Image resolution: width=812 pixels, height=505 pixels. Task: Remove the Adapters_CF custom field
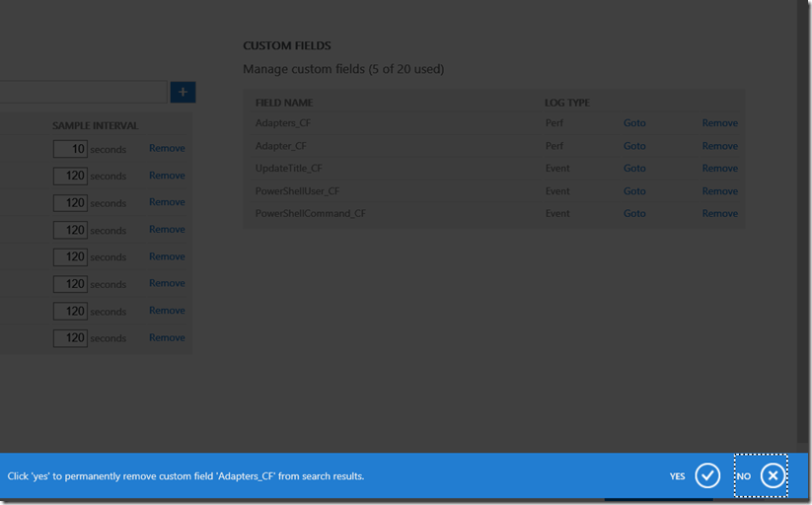pos(719,123)
